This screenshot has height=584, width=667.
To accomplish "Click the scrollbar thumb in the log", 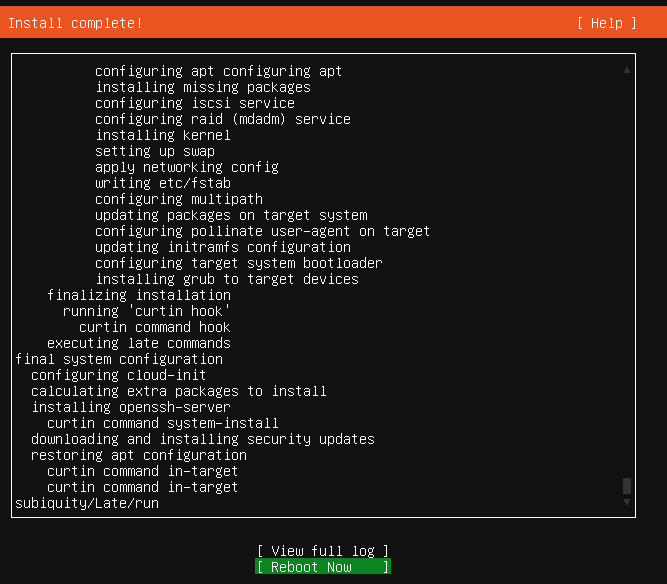I will 627,486.
